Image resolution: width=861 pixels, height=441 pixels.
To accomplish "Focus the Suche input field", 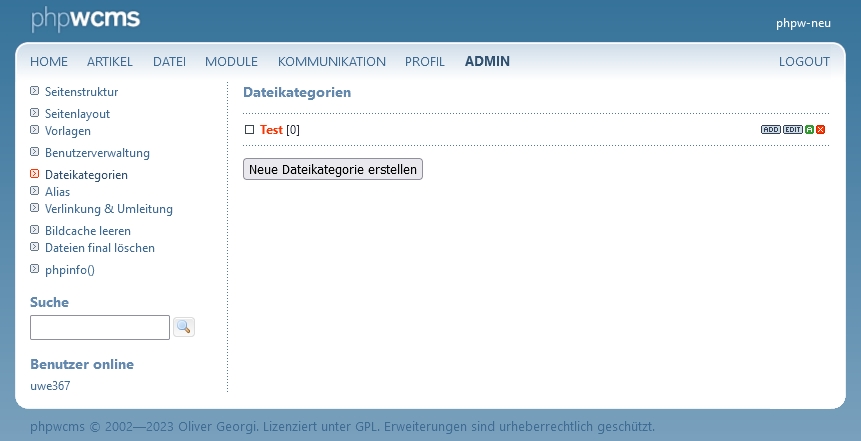I will point(100,327).
